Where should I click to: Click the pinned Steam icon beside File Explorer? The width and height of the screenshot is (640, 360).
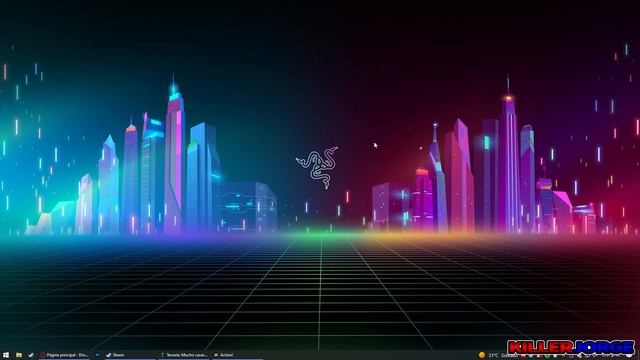coord(31,355)
